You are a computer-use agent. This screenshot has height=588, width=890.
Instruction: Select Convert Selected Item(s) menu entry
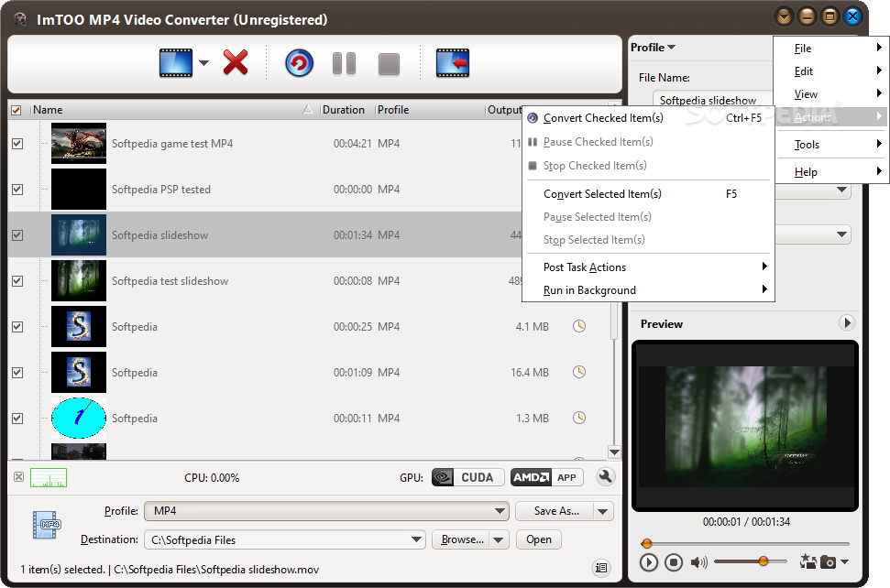coord(648,194)
